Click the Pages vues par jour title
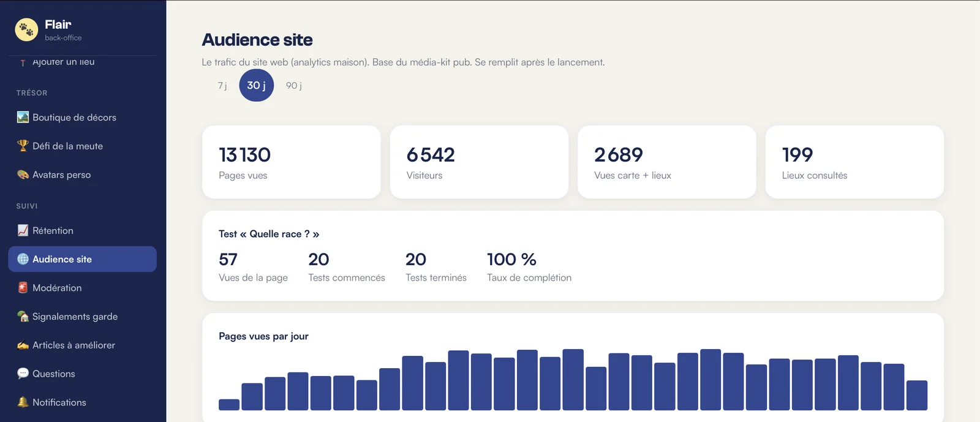 pos(263,336)
